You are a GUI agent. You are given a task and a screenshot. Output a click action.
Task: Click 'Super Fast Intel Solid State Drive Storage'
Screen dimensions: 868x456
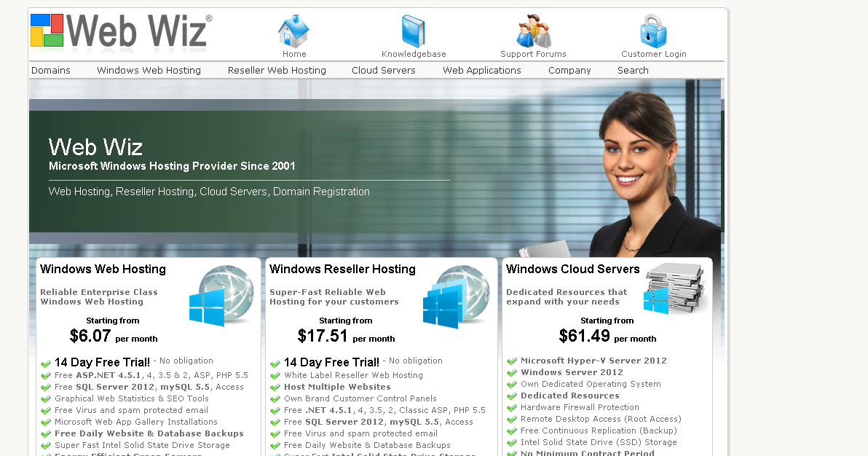pos(142,445)
